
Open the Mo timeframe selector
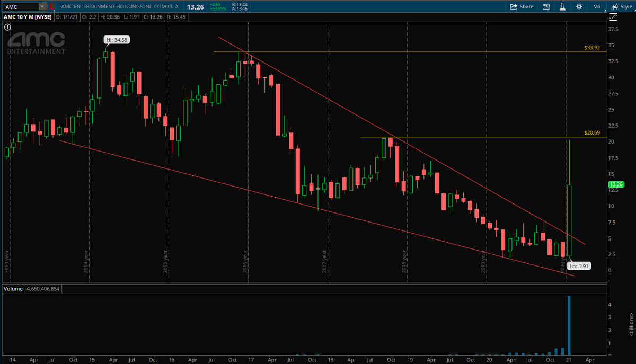(x=597, y=6)
